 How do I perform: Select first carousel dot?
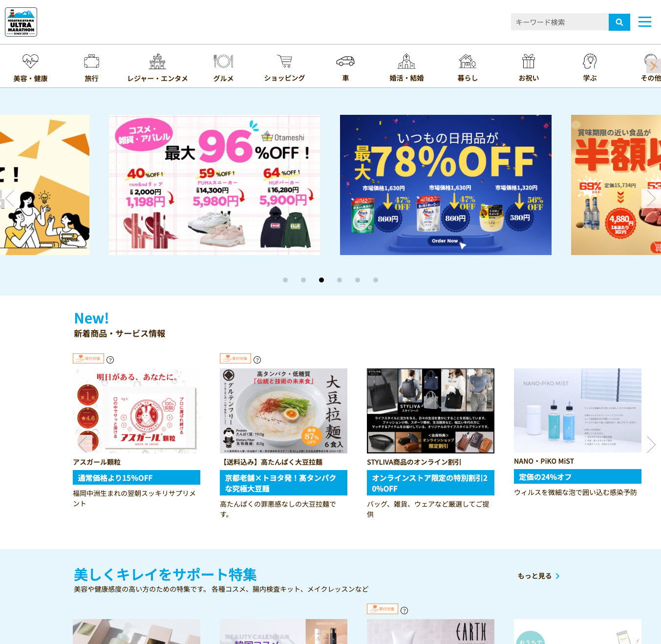point(285,280)
